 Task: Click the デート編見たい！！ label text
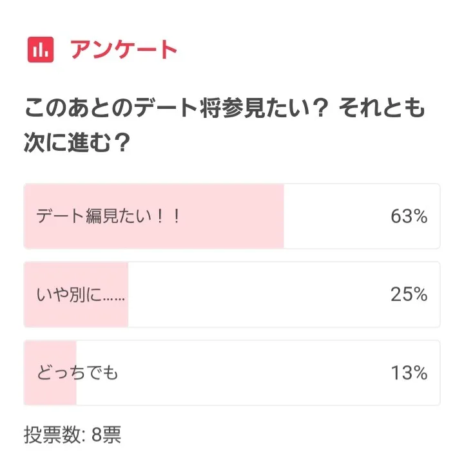108,216
